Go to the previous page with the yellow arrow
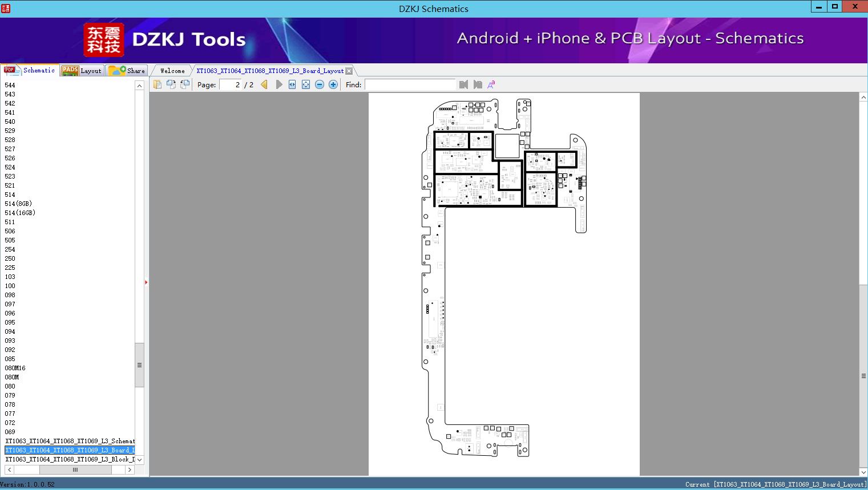The image size is (868, 490). click(x=264, y=84)
